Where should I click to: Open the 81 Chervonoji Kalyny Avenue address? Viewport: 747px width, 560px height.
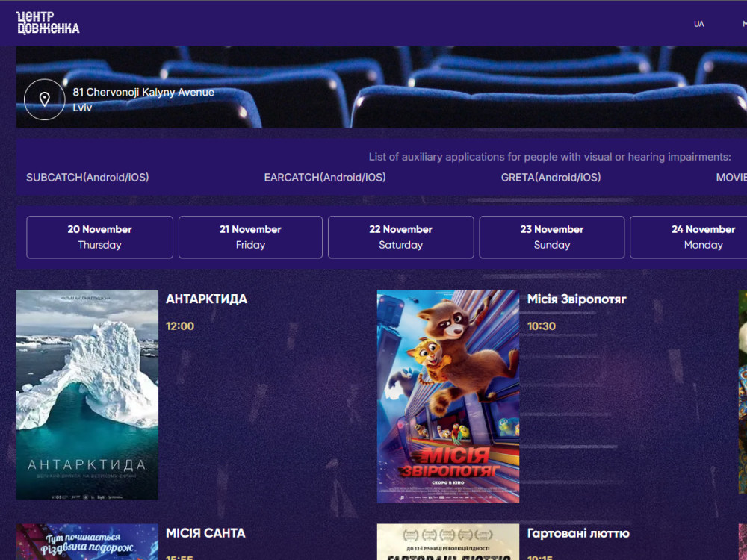pyautogui.click(x=143, y=99)
